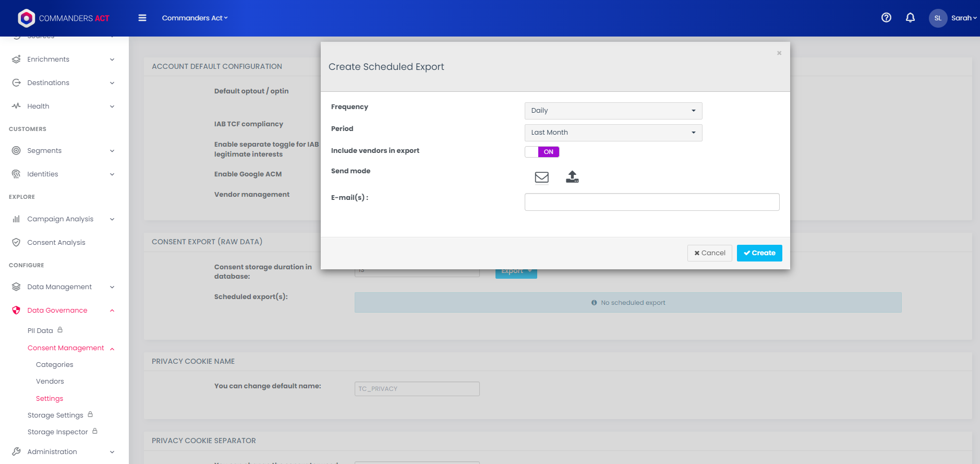
Task: Open the notifications bell icon
Action: [x=910, y=18]
